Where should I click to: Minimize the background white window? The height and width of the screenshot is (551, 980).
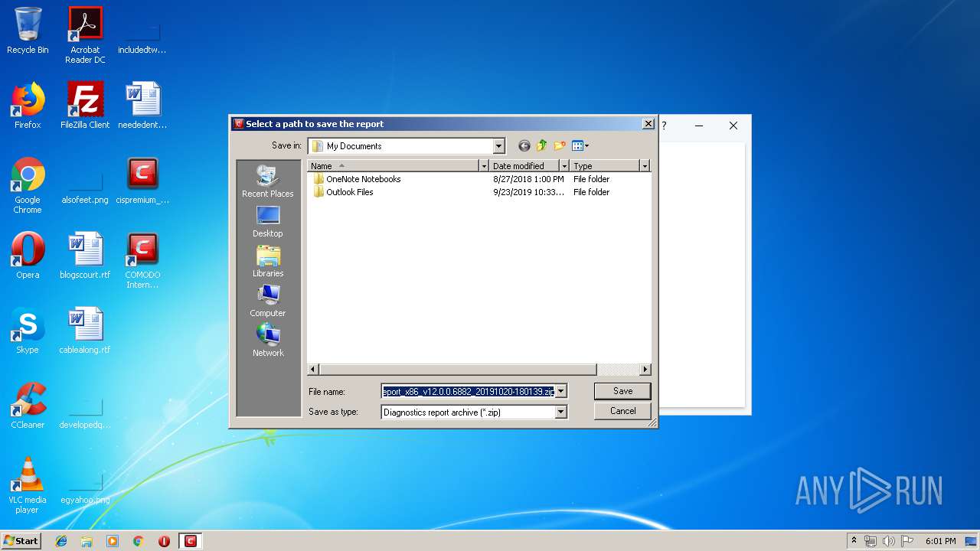pos(698,126)
